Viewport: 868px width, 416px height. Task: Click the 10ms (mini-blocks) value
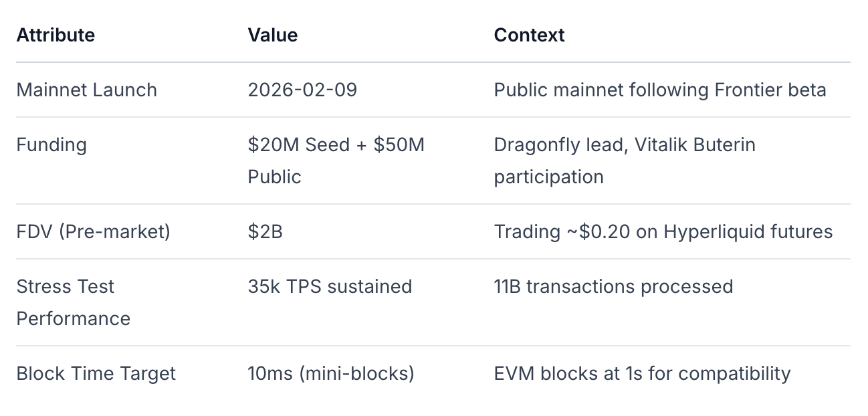331,373
